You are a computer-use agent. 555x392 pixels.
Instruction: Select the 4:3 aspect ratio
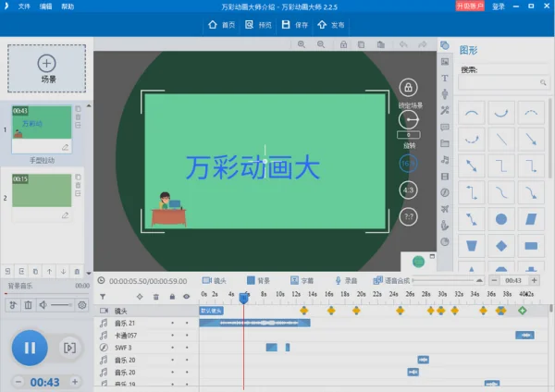(409, 190)
